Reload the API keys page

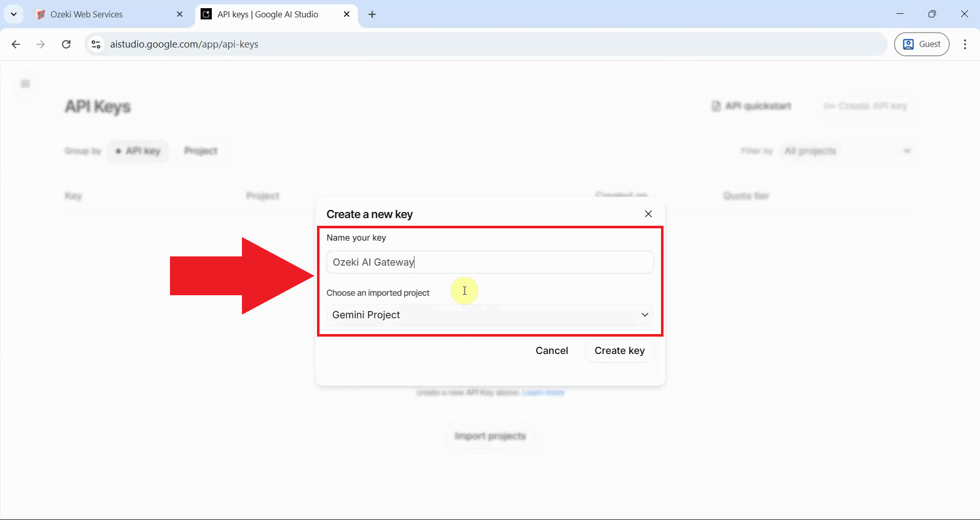(66, 44)
